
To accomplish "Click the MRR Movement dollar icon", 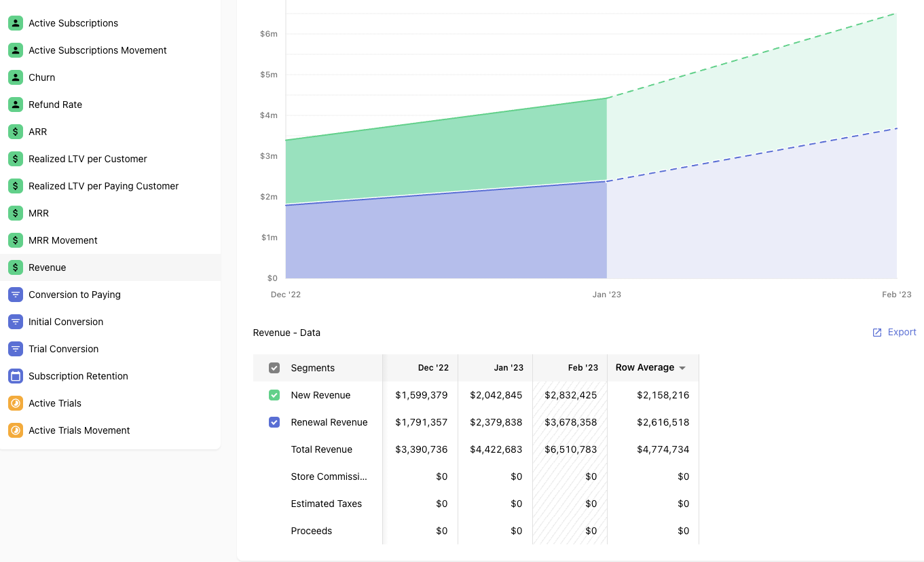I will (x=16, y=240).
